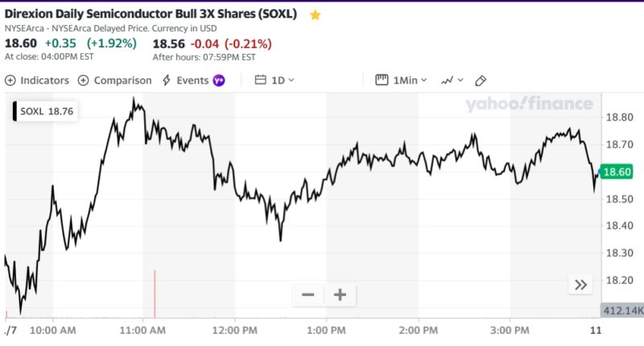Click the ruler interval icon
Screen dimensions: 644x346
[382, 80]
